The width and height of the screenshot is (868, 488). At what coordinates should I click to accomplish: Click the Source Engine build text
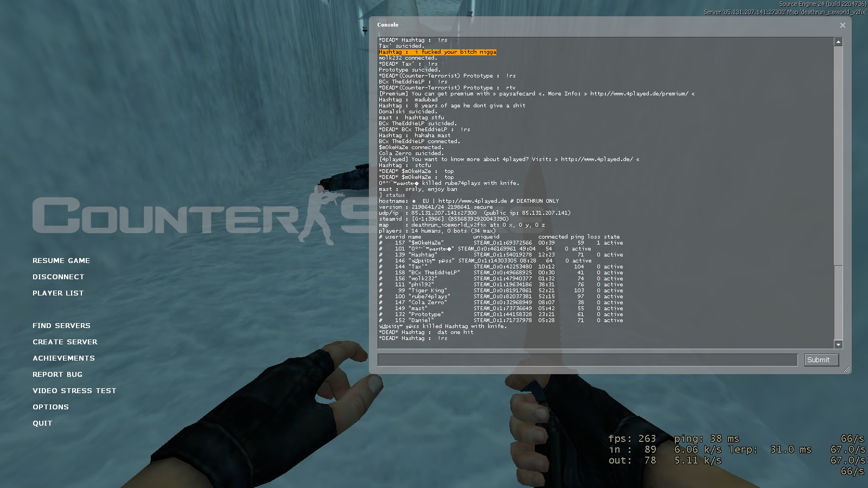[822, 4]
